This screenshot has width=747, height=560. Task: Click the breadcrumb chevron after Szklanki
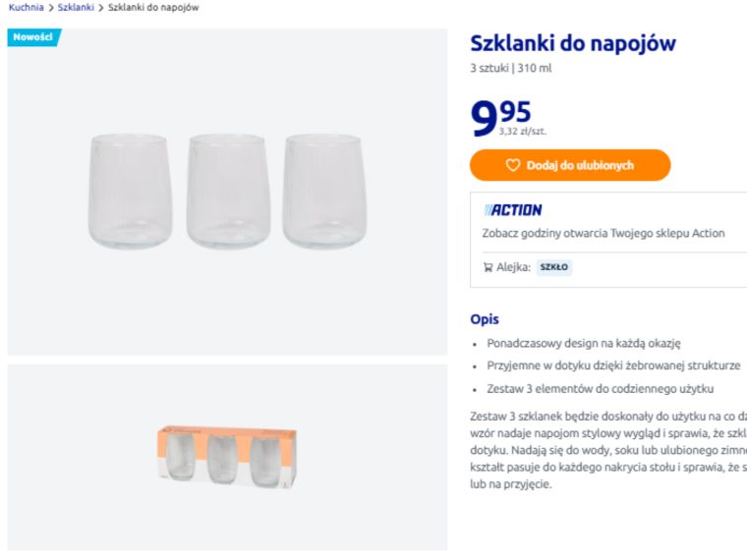click(x=101, y=8)
